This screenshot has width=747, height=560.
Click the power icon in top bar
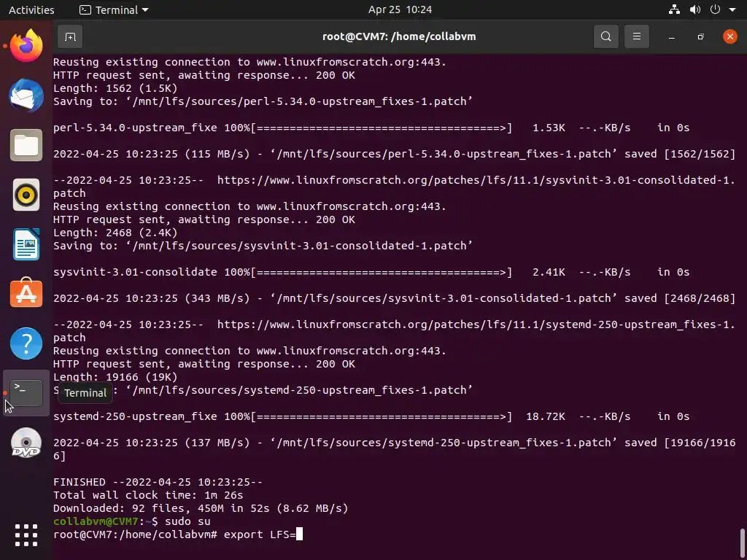tap(715, 9)
